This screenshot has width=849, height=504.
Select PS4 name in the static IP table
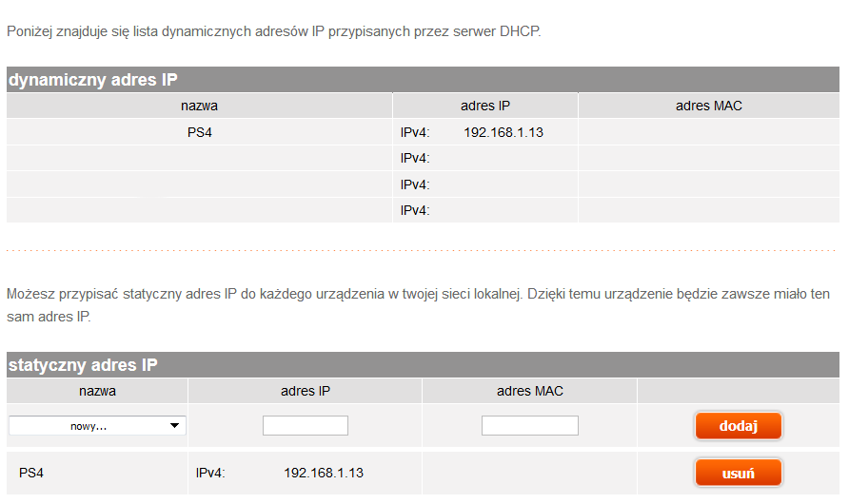pos(32,473)
